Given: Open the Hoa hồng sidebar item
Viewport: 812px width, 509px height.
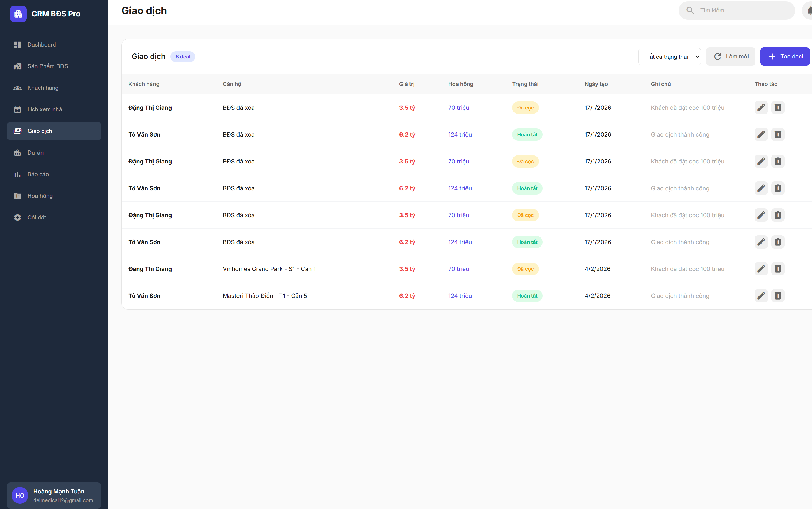Looking at the screenshot, I should pos(40,196).
